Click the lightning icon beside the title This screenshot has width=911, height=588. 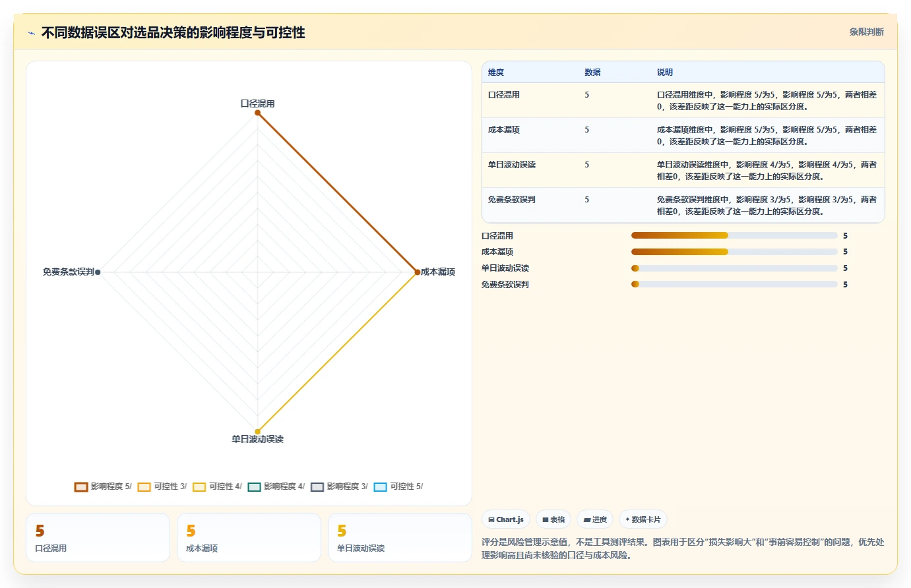pos(31,33)
